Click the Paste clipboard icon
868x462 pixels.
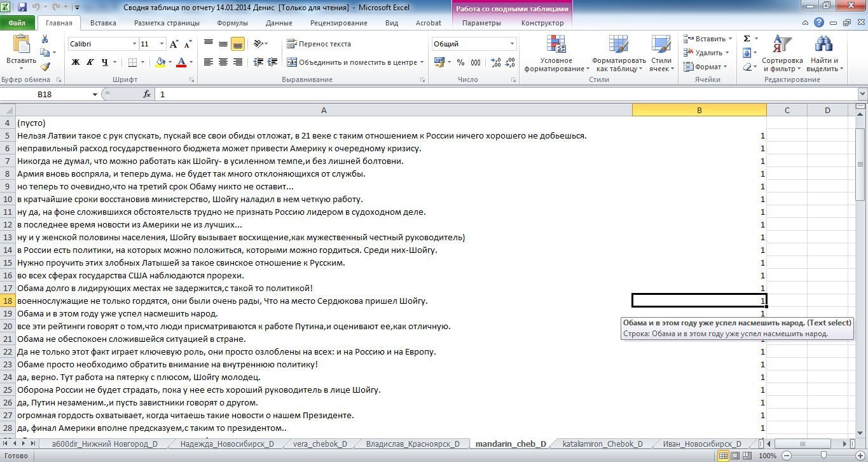[21, 44]
